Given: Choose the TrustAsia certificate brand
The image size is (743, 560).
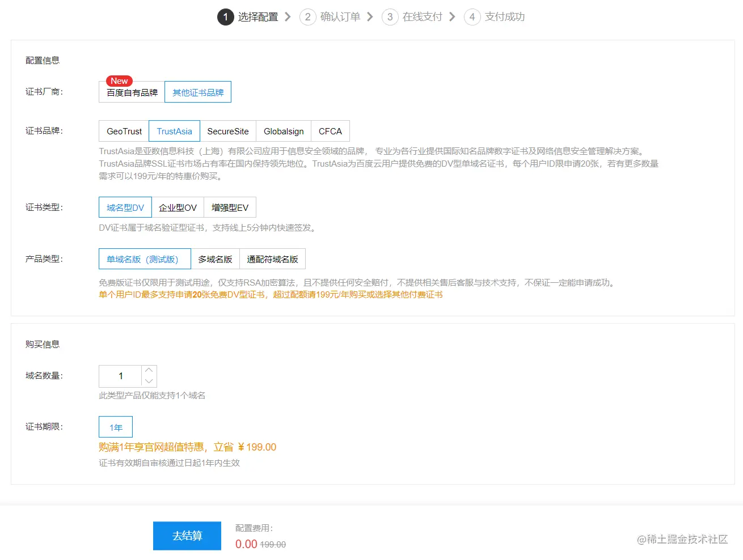Looking at the screenshot, I should click(x=174, y=131).
